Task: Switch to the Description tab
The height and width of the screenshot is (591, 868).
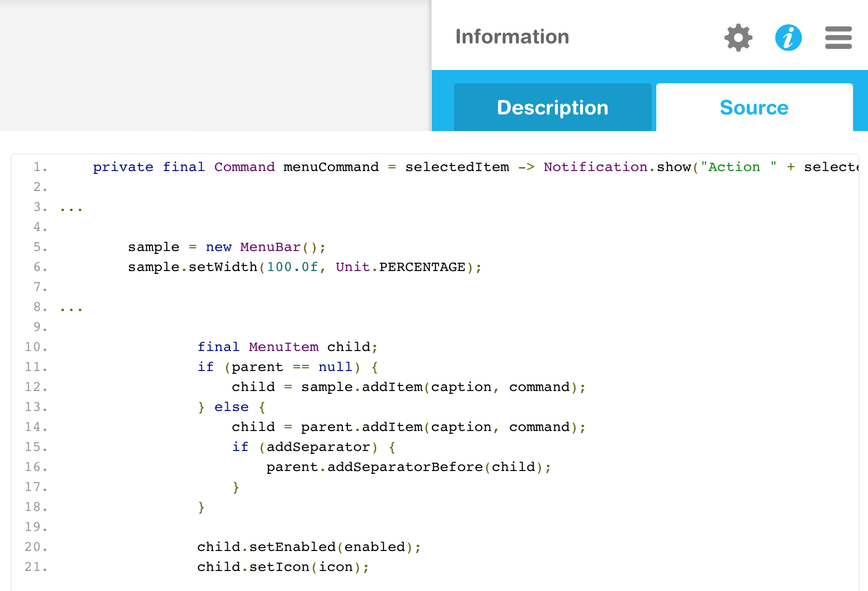Action: tap(552, 107)
